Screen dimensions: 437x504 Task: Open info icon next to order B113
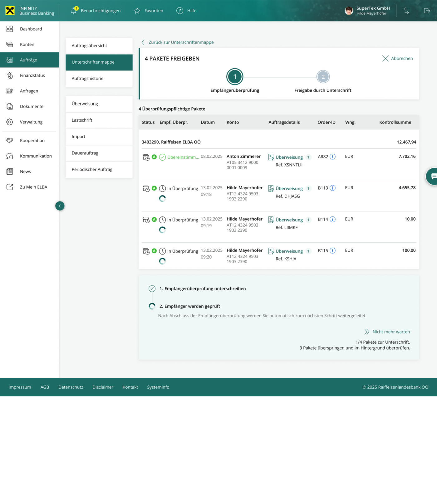point(333,188)
